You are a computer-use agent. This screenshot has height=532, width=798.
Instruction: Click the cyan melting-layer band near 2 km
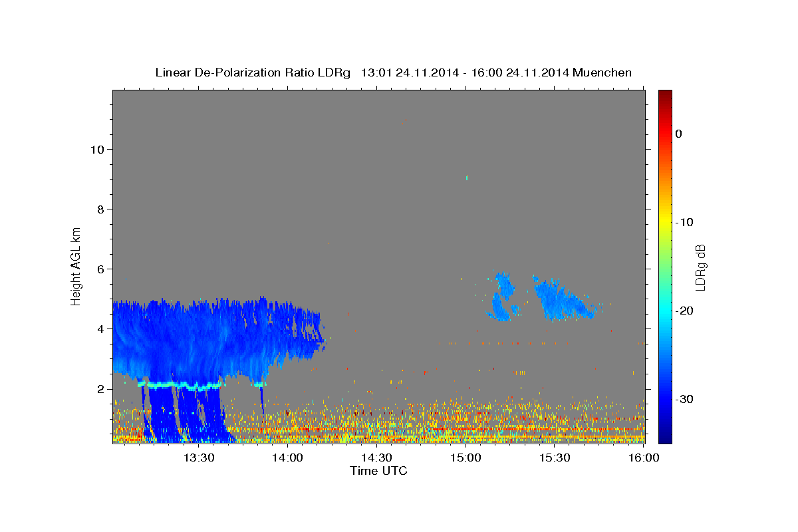point(180,384)
